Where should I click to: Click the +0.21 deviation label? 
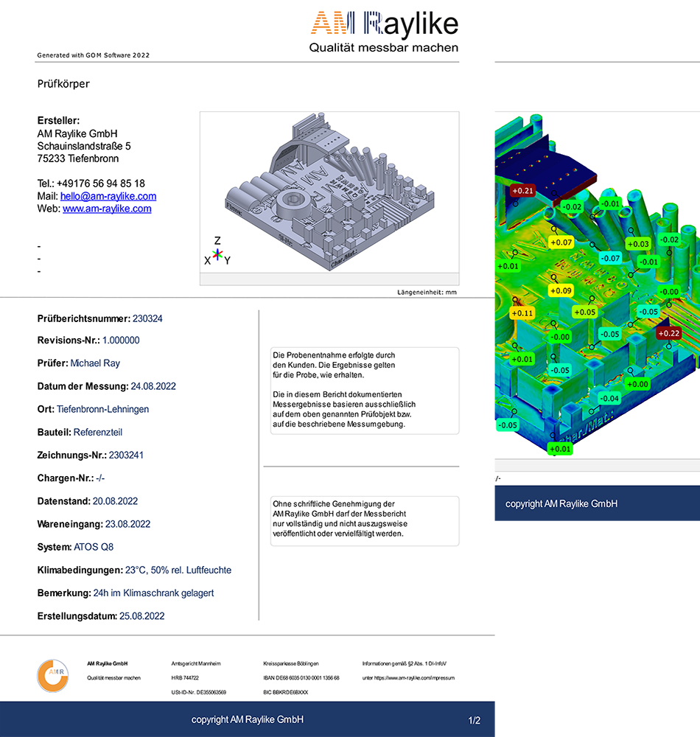pos(522,191)
